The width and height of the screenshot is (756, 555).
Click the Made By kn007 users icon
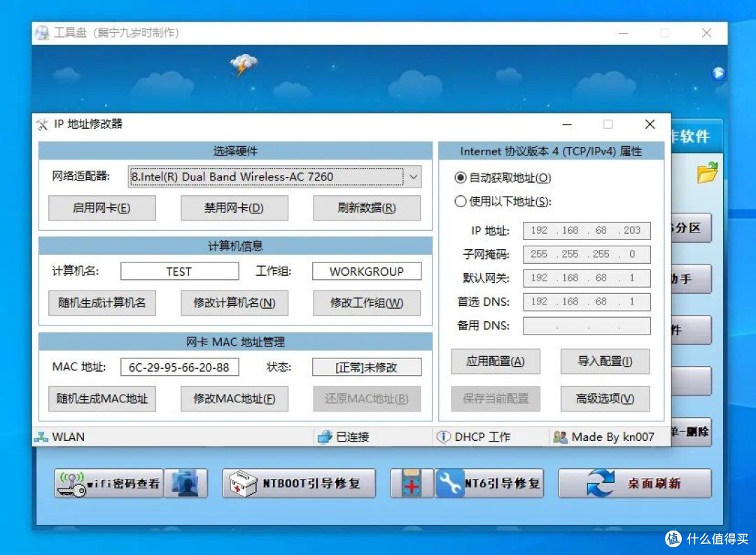pos(560,437)
